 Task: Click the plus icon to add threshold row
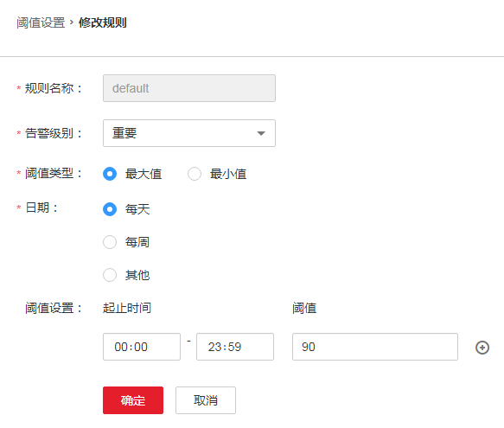(x=482, y=348)
